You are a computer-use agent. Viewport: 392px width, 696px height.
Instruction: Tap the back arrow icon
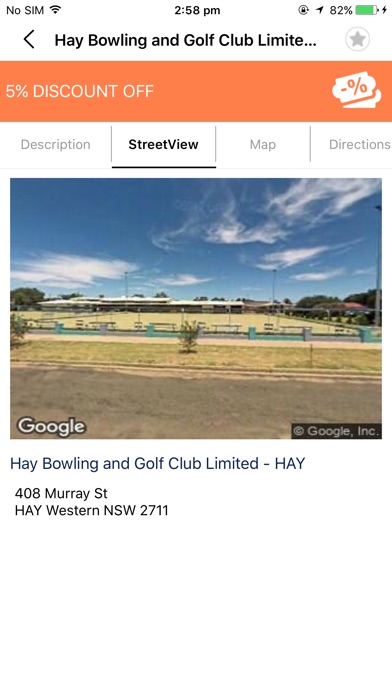point(29,40)
